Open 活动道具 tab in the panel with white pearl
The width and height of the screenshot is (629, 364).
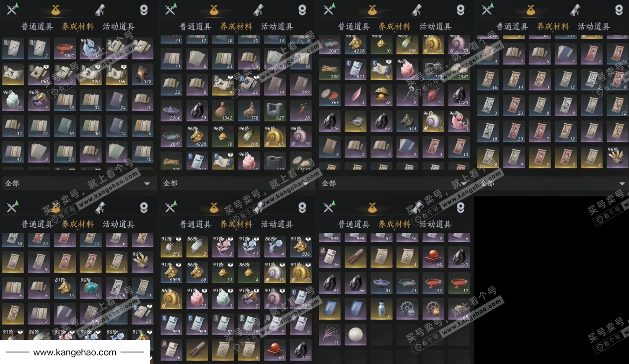click(x=435, y=224)
